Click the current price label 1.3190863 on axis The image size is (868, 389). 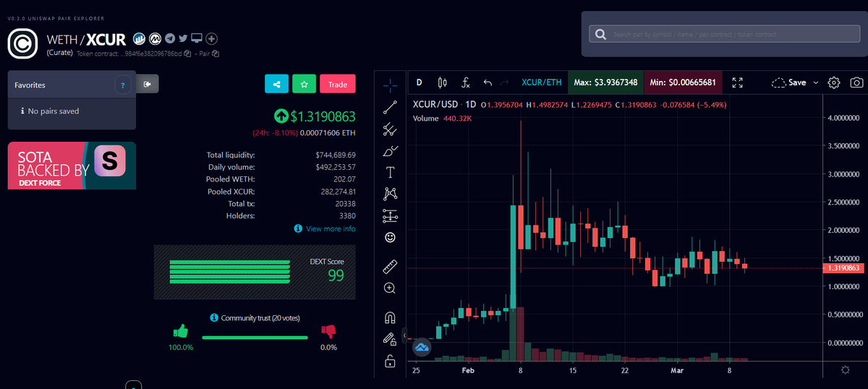click(843, 268)
